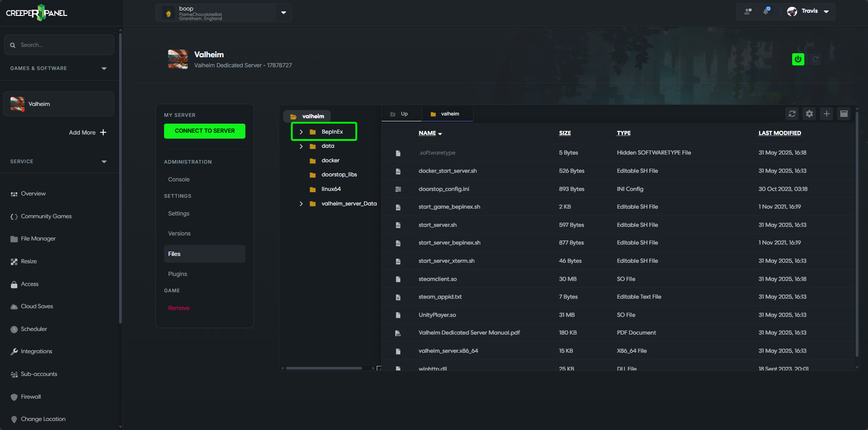Image resolution: width=868 pixels, height=430 pixels.
Task: Click the PDF icon beside Valheim Dedicated Server Manual.pdf
Action: click(x=398, y=333)
